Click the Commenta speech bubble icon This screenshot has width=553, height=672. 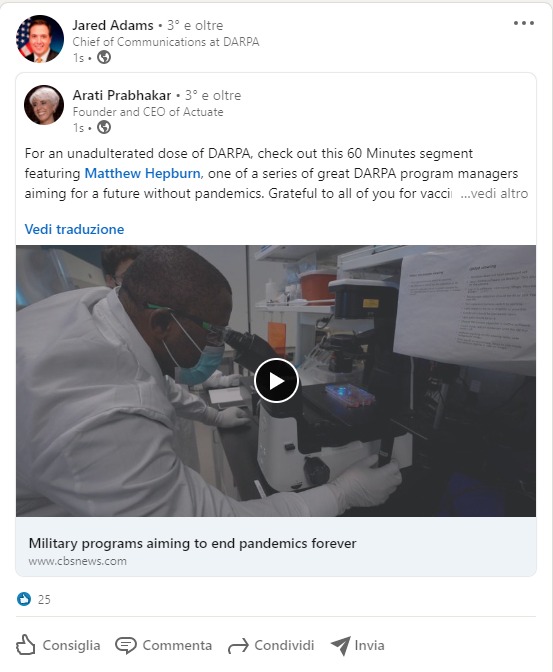click(126, 645)
